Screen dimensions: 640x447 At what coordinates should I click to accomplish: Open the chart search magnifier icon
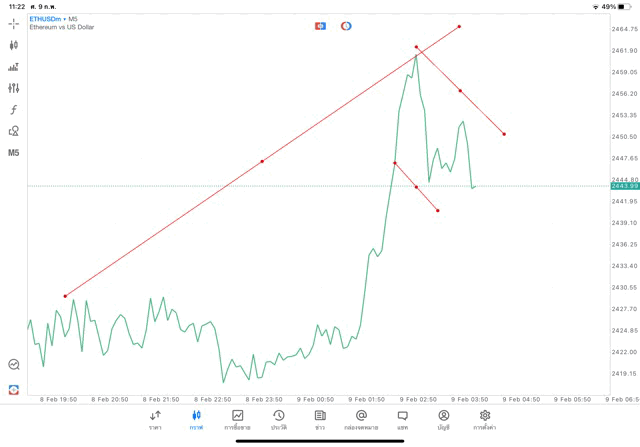14,365
